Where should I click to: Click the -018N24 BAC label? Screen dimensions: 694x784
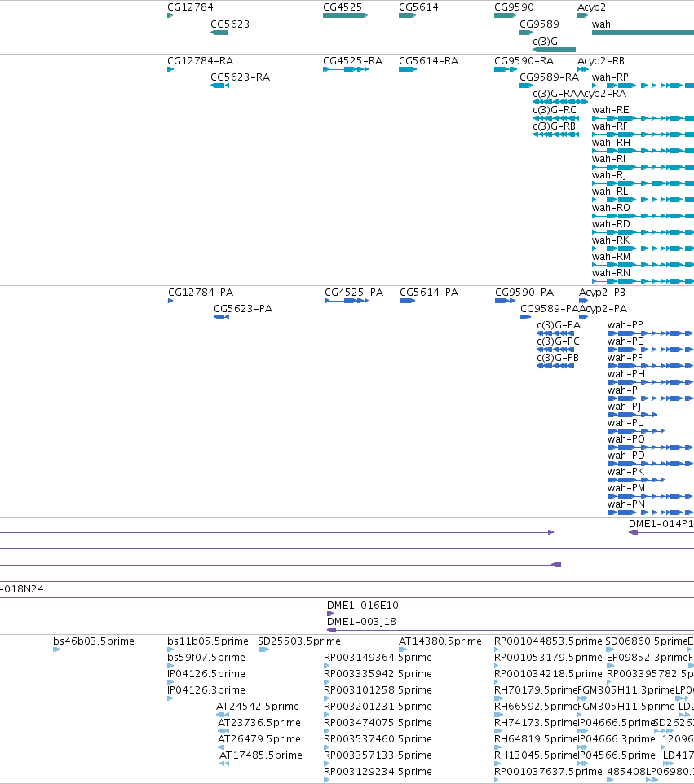click(x=22, y=589)
